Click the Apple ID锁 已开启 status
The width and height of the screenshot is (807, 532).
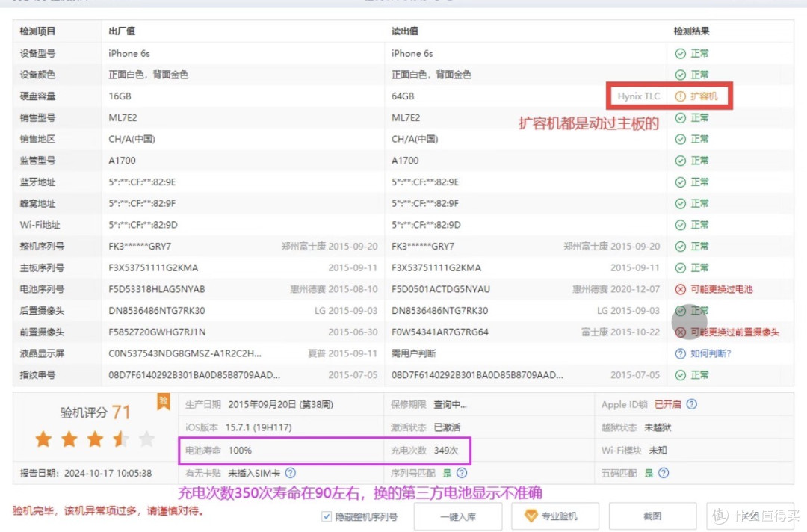click(667, 405)
